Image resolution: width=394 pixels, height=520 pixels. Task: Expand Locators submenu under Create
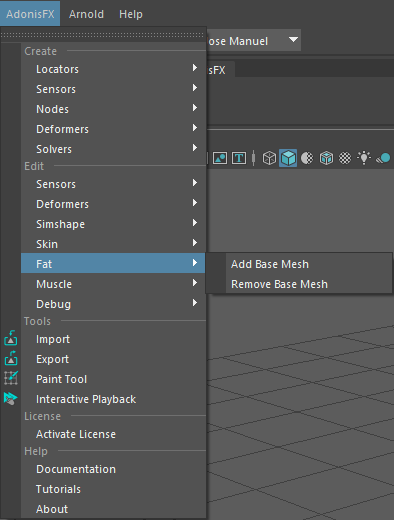[x=113, y=69]
